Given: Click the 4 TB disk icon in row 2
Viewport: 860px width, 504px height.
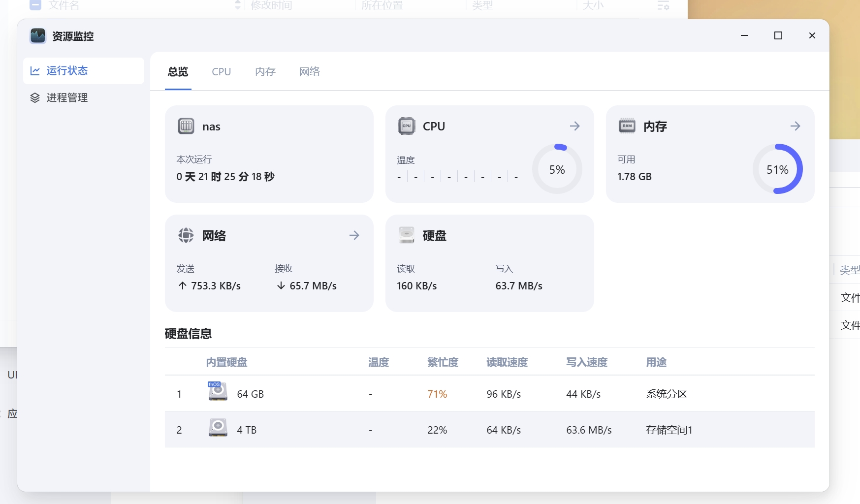Looking at the screenshot, I should 218,427.
